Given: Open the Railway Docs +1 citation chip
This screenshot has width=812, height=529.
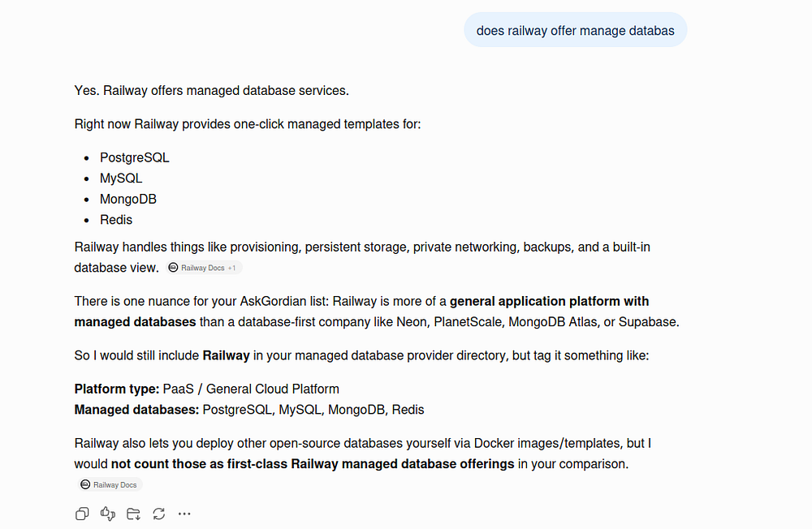Looking at the screenshot, I should coord(204,268).
